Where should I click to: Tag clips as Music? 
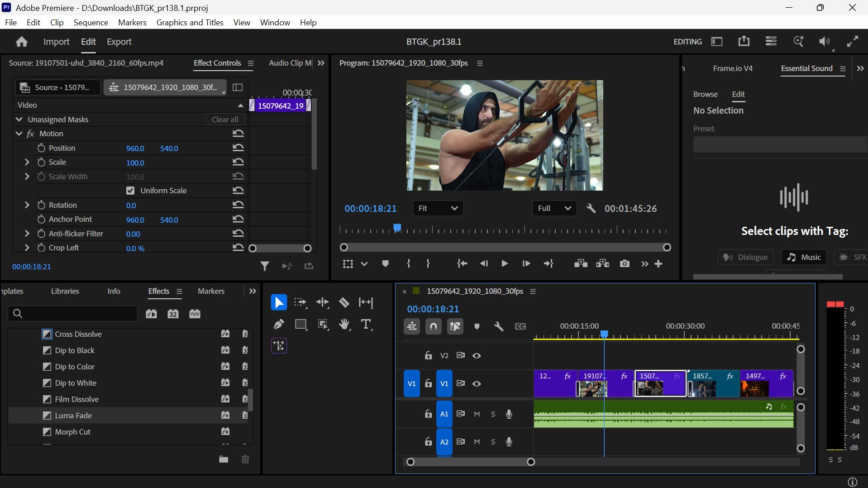pos(804,257)
